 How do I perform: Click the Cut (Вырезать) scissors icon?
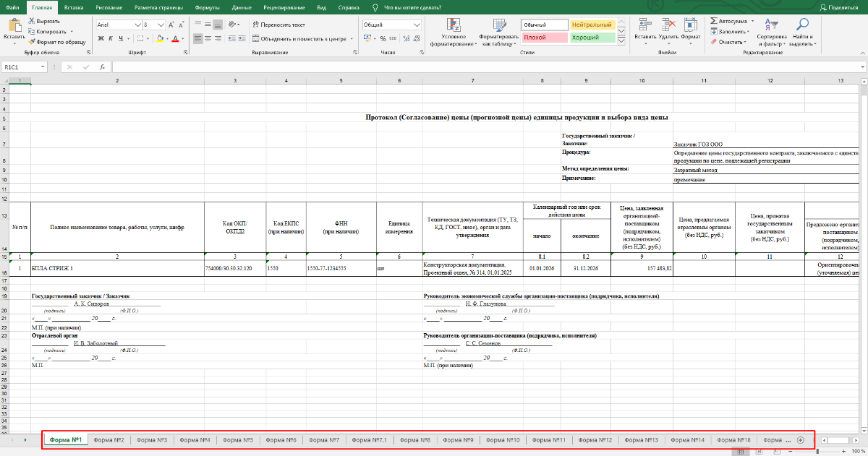tap(32, 22)
